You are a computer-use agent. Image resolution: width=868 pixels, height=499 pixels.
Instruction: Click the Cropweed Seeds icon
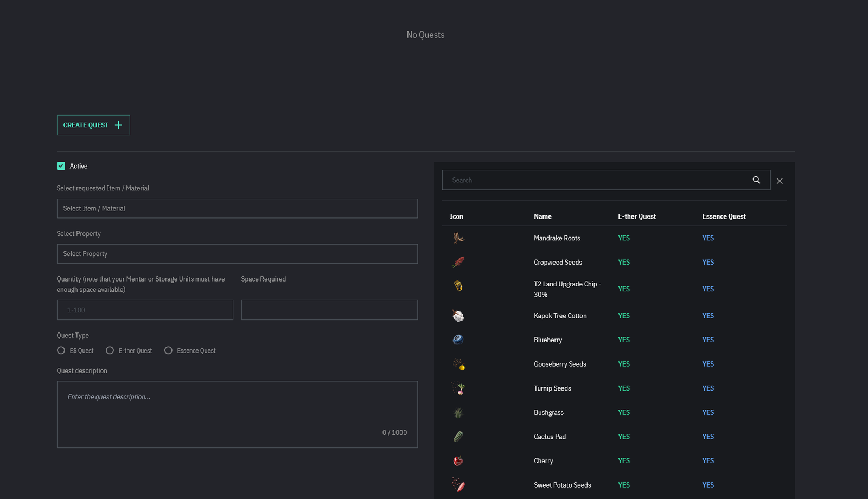click(x=458, y=262)
